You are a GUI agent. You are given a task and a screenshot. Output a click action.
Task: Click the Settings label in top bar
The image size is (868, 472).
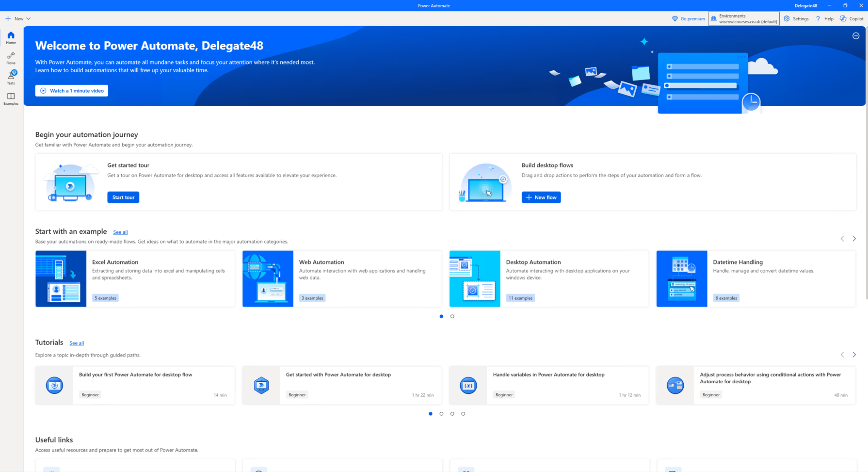pos(801,19)
